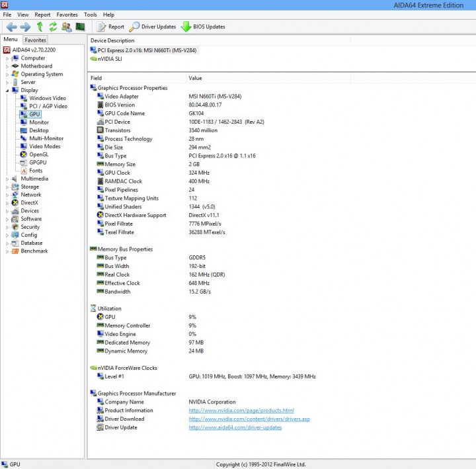476x469 pixels.
Task: Click the OpenGL icon in tree
Action: (x=24, y=154)
